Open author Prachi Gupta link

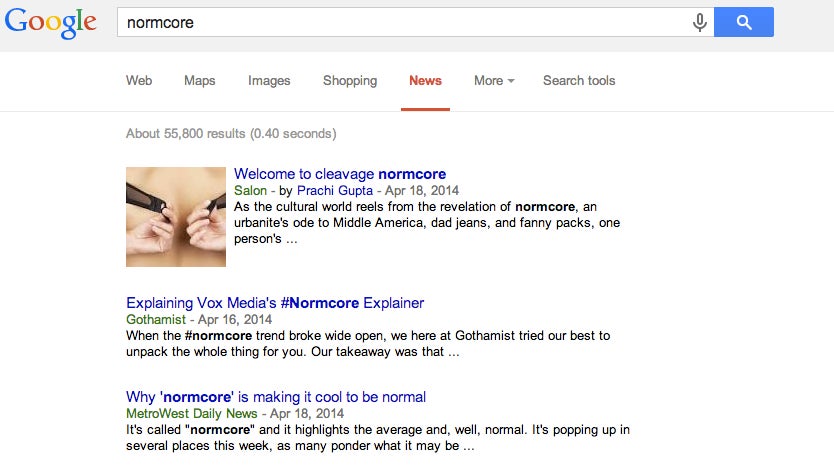click(x=335, y=190)
